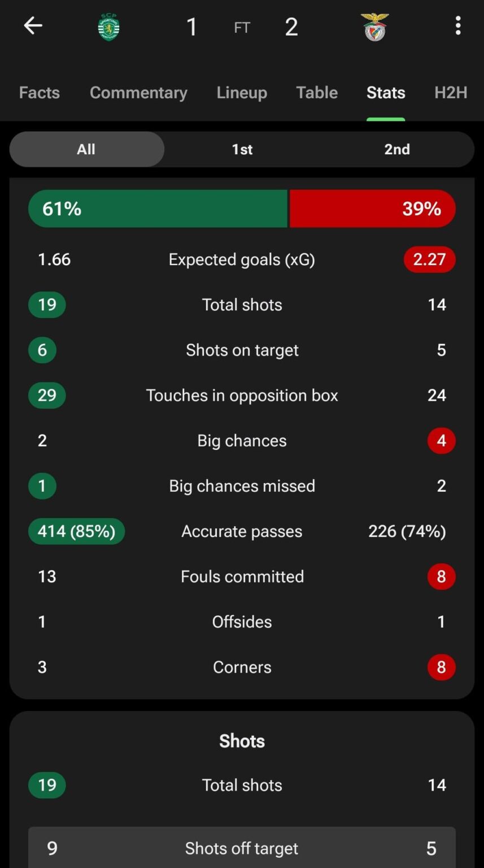
Task: Select the Sporting CP club crest
Action: [x=108, y=25]
